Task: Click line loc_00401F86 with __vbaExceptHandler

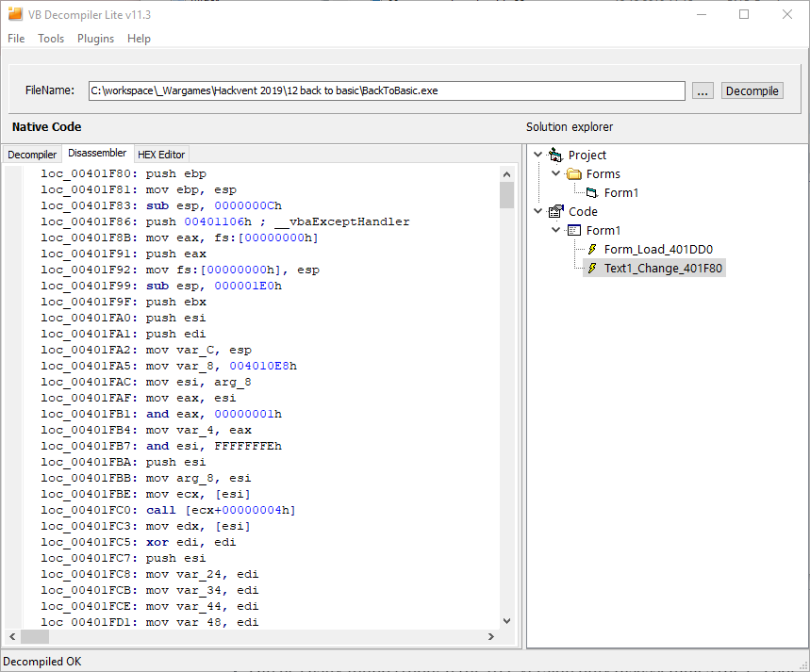Action: tap(225, 221)
